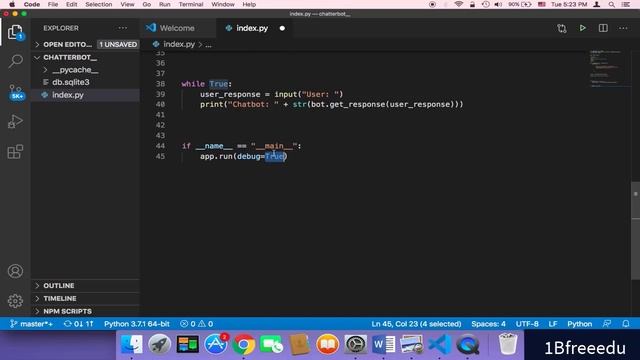Screen dimensions: 640x360
Task: Open UTF-8 encoding selector
Action: point(527,324)
